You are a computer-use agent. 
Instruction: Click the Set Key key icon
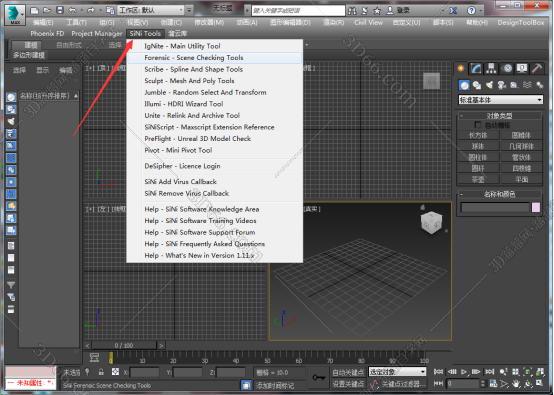tap(319, 377)
